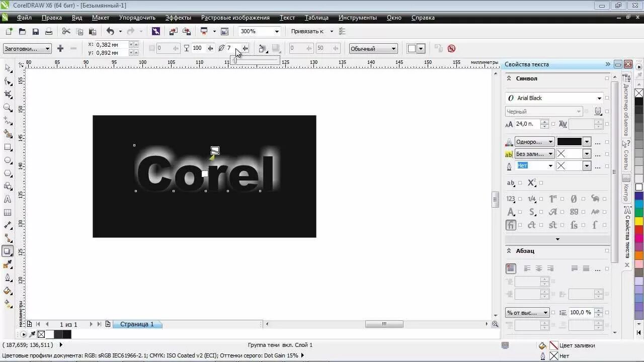644x362 pixels.
Task: Open the Эффекты menu
Action: (x=178, y=18)
